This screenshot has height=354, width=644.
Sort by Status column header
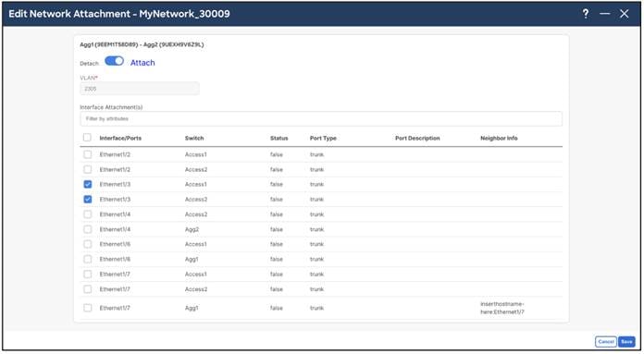[x=279, y=139]
